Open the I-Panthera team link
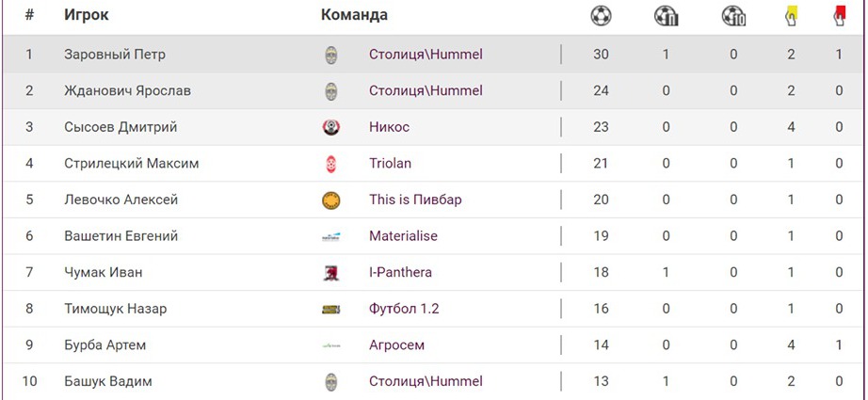Screen dimensions: 868x400 (x=400, y=273)
